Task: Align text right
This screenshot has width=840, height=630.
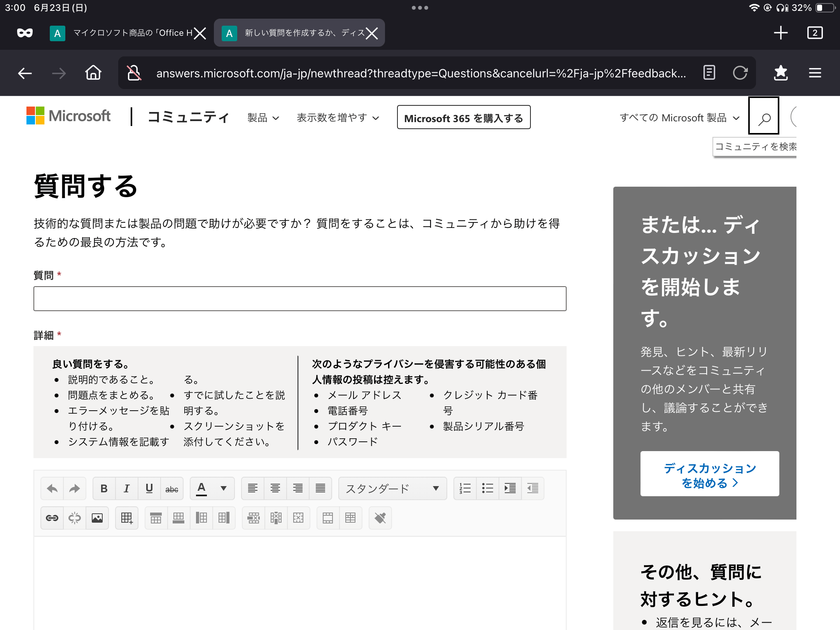Action: (x=298, y=488)
